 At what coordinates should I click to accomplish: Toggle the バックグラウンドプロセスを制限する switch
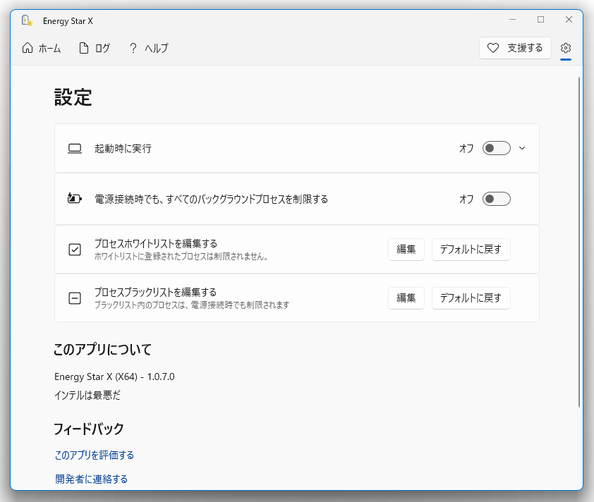[496, 199]
